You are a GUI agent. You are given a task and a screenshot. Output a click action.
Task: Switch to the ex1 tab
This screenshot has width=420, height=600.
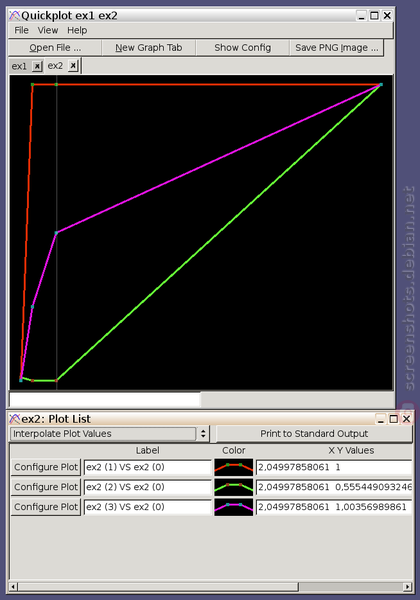click(19, 66)
